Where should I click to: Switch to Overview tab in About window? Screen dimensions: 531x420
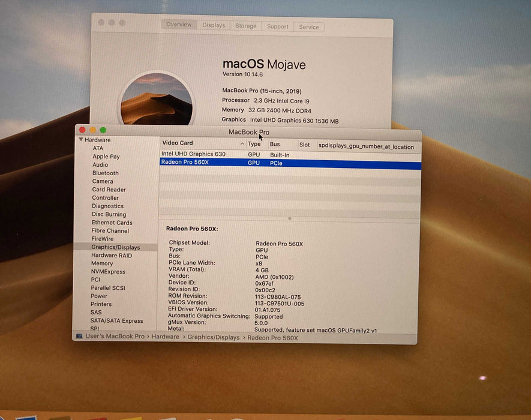179,25
